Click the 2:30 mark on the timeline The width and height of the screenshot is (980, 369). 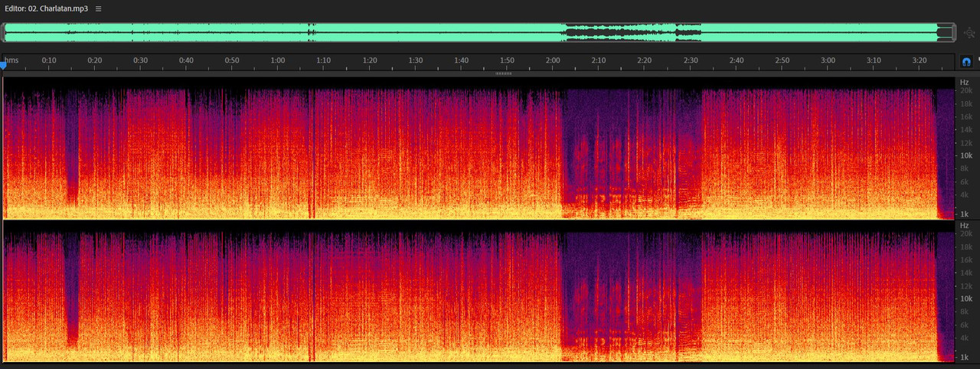click(x=691, y=60)
